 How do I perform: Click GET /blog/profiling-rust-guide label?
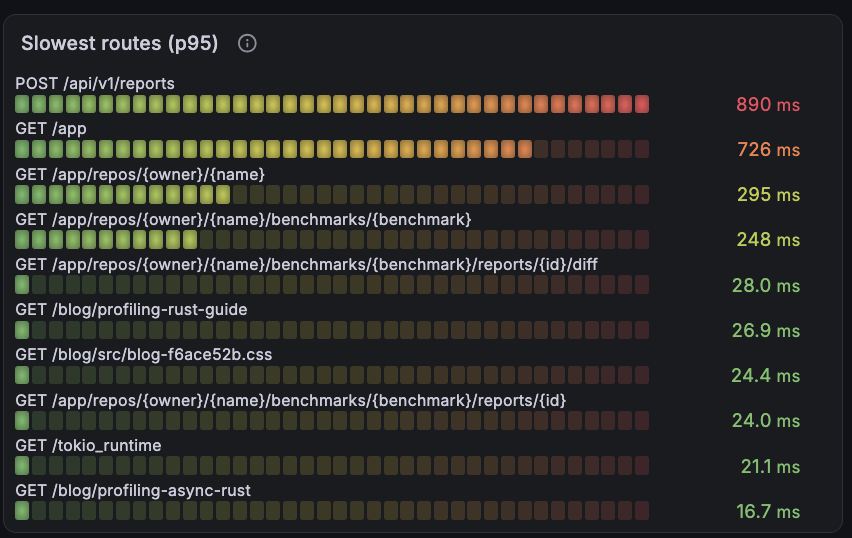131,309
